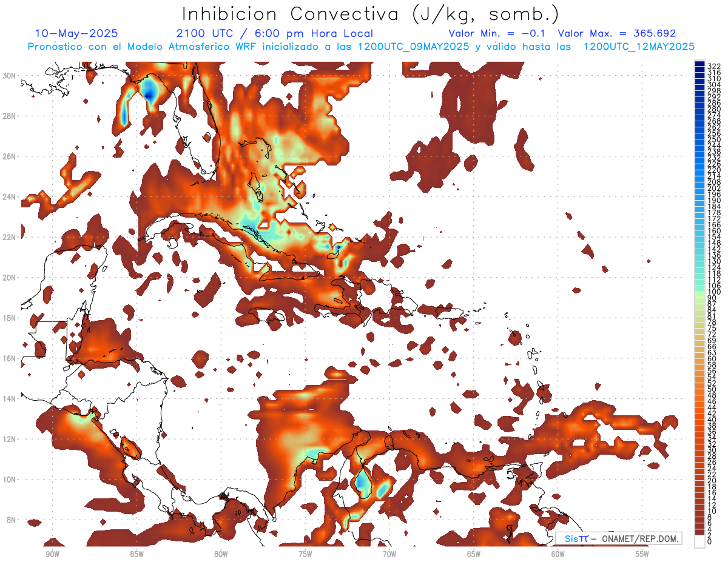Image resolution: width=728 pixels, height=562 pixels.
Task: Pick the dark navy swatch beside 322
Action: click(699, 64)
